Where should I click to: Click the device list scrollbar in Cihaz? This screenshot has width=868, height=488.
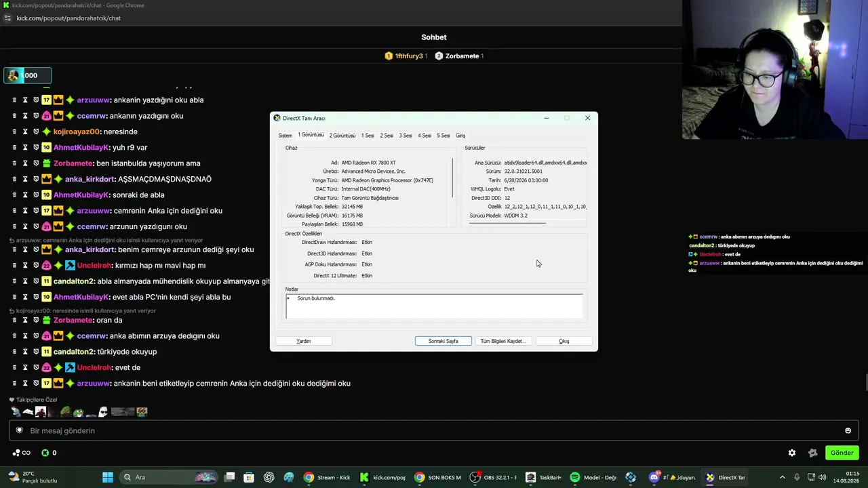click(452, 178)
